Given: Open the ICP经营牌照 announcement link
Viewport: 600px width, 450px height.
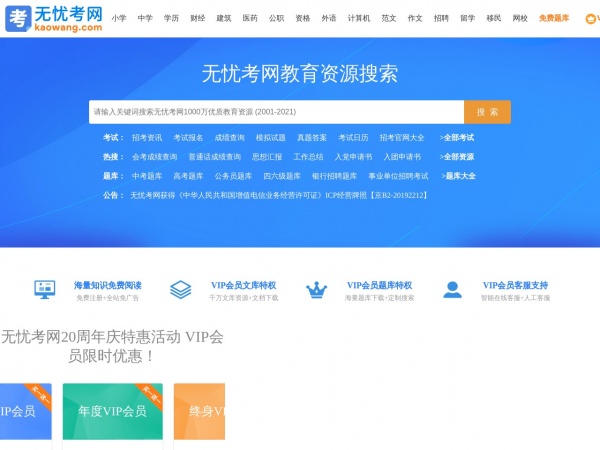Looking at the screenshot, I should tap(279, 196).
